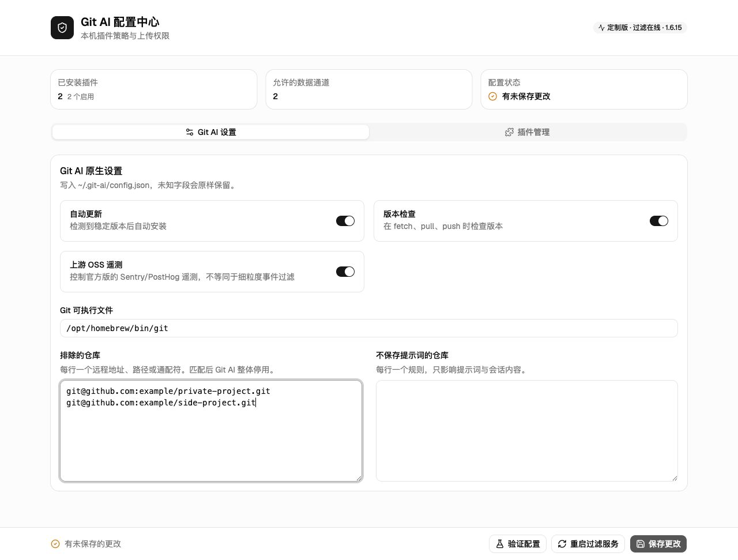Screen dimensions: 738x560
Task: Click the 本机插件策略与上传权限 subtitle
Action: 125,36
